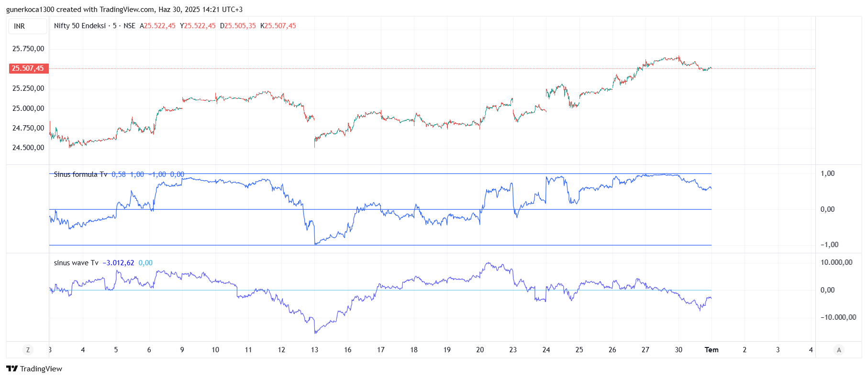Viewport: 868px width, 379px height.
Task: Click the Z timezone button
Action: click(x=28, y=350)
